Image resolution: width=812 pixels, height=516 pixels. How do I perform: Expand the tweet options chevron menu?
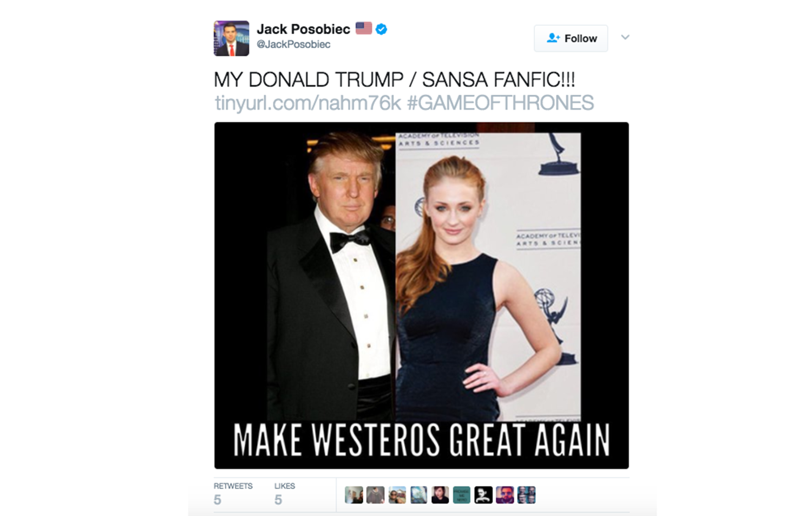point(625,37)
